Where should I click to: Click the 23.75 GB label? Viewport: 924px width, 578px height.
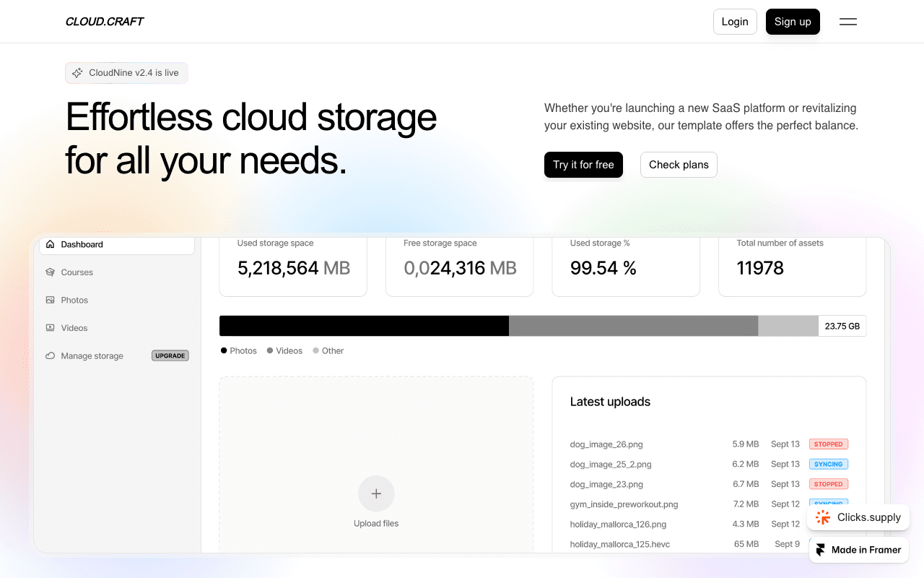click(842, 326)
